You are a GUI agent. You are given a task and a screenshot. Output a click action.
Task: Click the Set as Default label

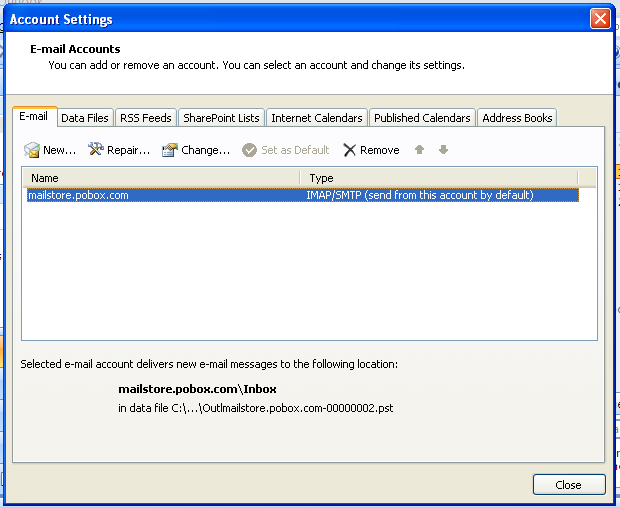(x=295, y=150)
